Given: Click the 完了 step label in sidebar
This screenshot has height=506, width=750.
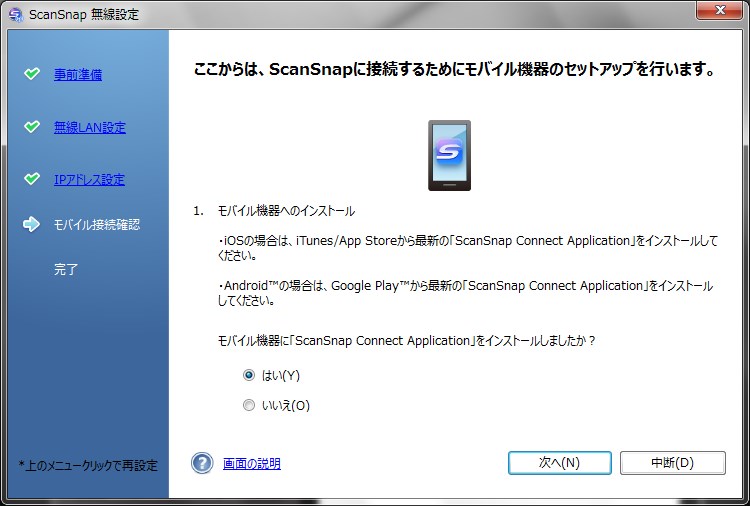Looking at the screenshot, I should coord(66,269).
